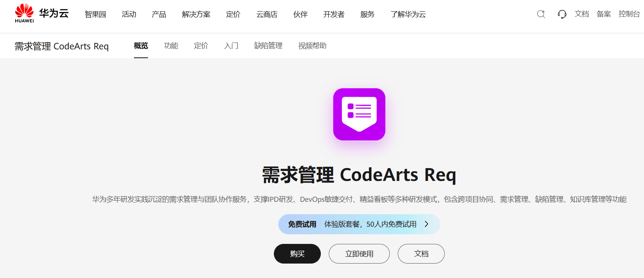The width and height of the screenshot is (644, 278).
Task: Open the 解决方案 menu
Action: (x=196, y=14)
